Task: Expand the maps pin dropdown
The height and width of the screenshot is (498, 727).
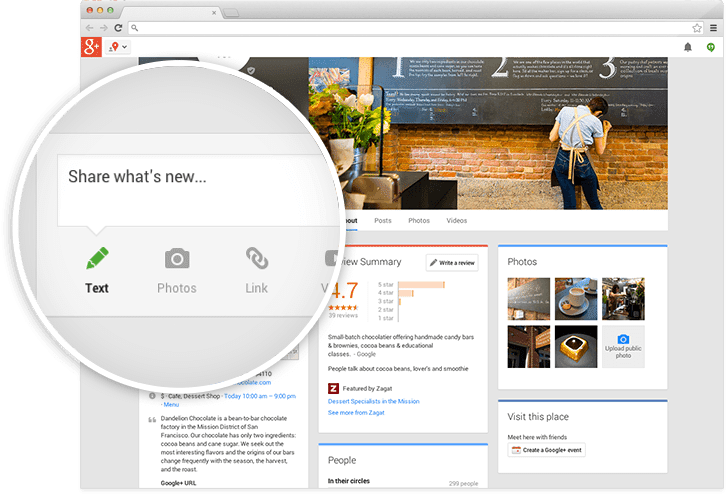Action: pyautogui.click(x=118, y=47)
